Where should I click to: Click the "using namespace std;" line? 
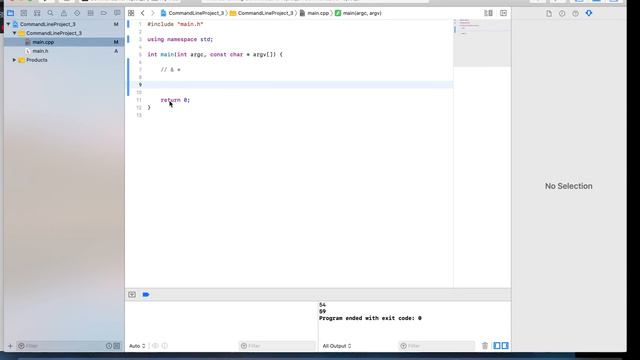point(180,39)
